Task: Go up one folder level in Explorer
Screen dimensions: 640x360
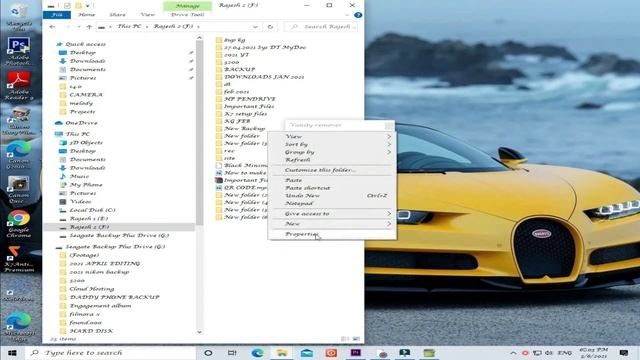Action: coord(89,27)
